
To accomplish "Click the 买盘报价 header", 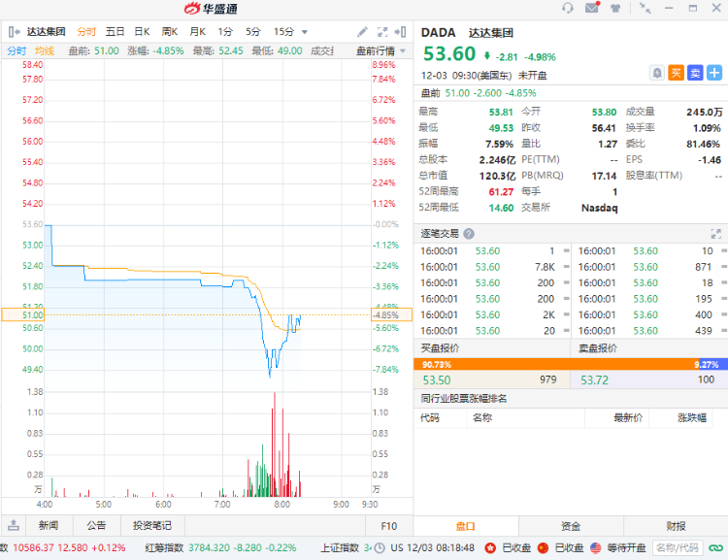I will pyautogui.click(x=440, y=348).
